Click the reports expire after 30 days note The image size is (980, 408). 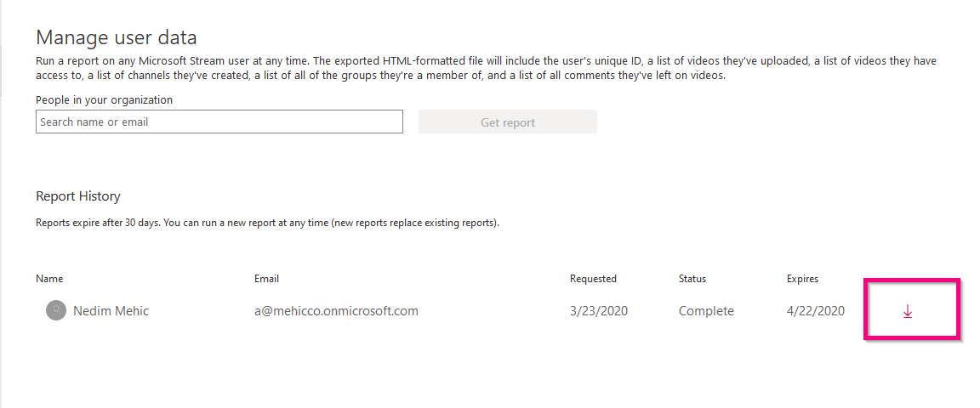(x=267, y=224)
